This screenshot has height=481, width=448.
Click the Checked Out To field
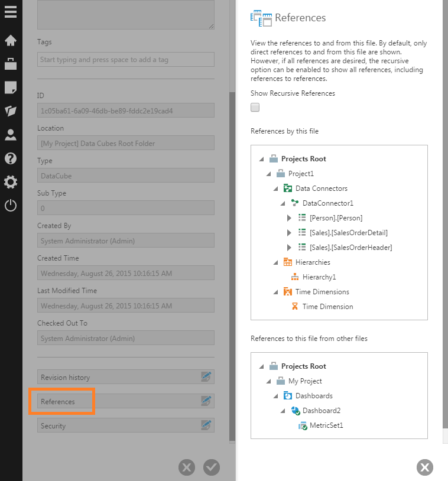tap(126, 338)
